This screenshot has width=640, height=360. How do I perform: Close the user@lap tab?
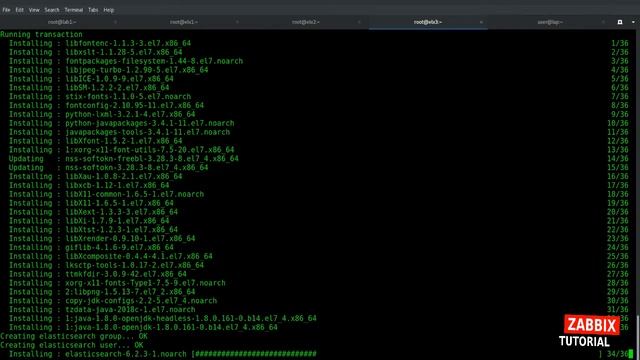(x=603, y=22)
